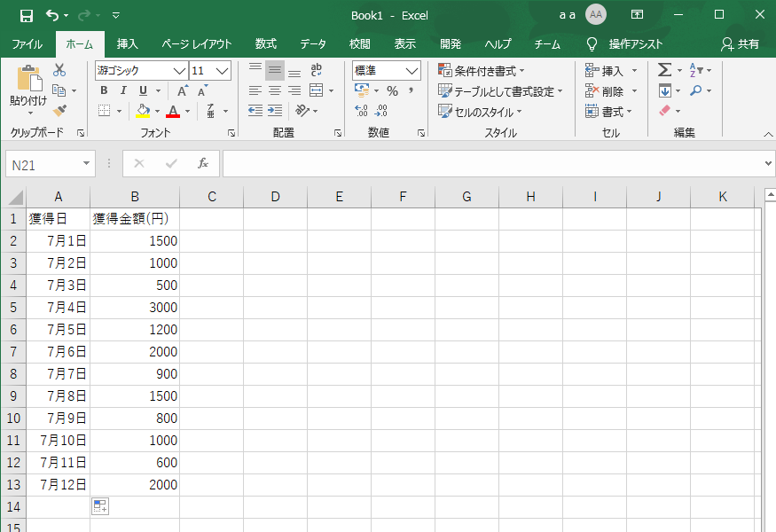Click the Sort and Filter icon
Screen dimensions: 776x532
coord(696,70)
